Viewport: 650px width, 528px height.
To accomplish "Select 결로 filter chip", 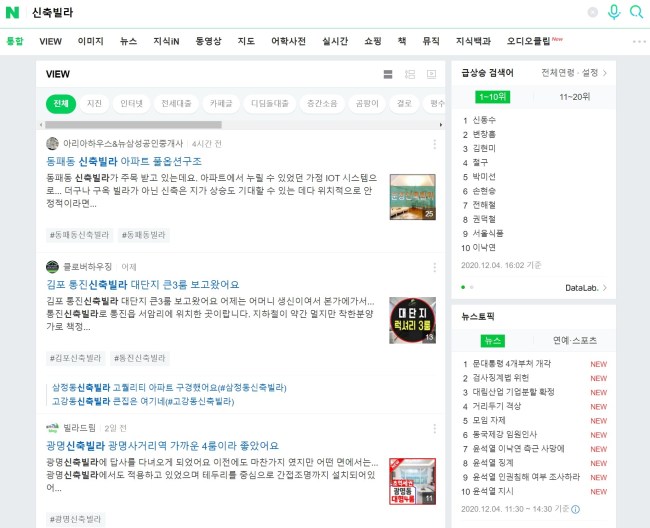I will pos(404,104).
